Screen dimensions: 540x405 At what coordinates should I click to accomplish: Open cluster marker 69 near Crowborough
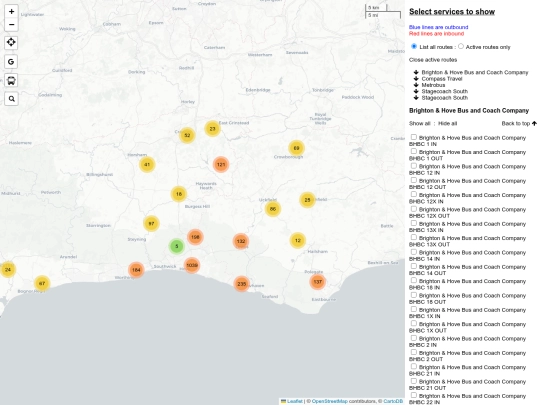296,148
